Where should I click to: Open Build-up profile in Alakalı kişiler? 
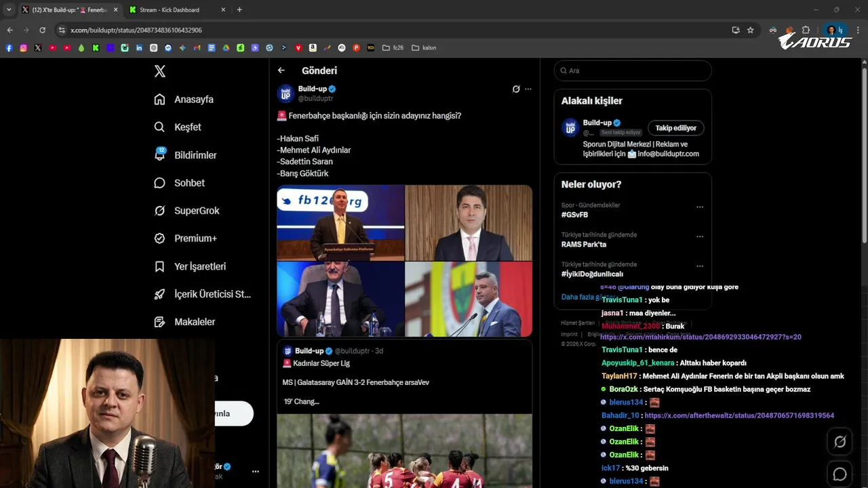coord(597,123)
